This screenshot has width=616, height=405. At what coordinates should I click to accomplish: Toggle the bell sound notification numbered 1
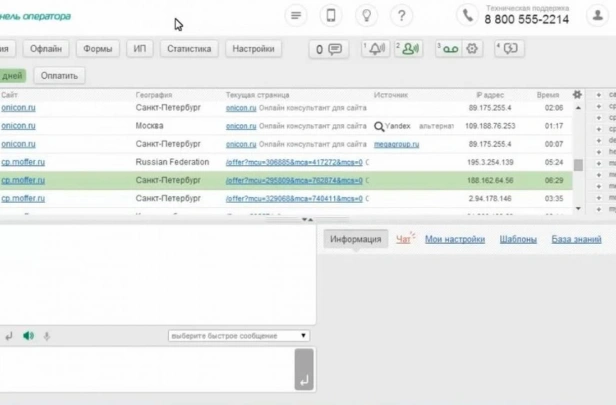tap(375, 49)
